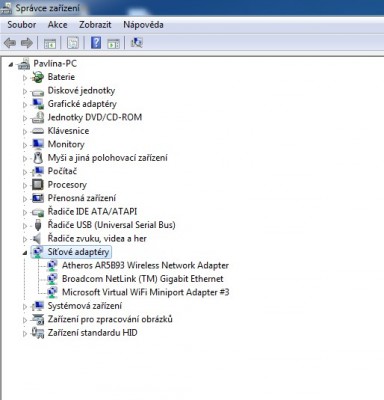The image size is (384, 400).
Task: Click the Procesory chip icon
Action: coord(38,185)
